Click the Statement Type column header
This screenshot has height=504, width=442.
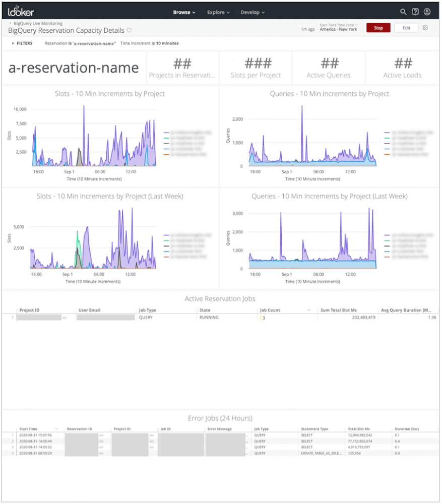314,429
